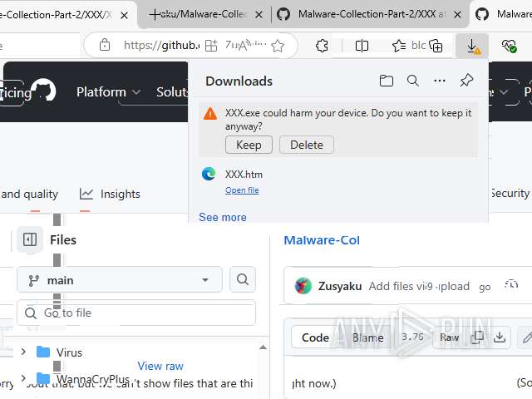
Task: Open Zusyaku avatar
Action: [303, 286]
